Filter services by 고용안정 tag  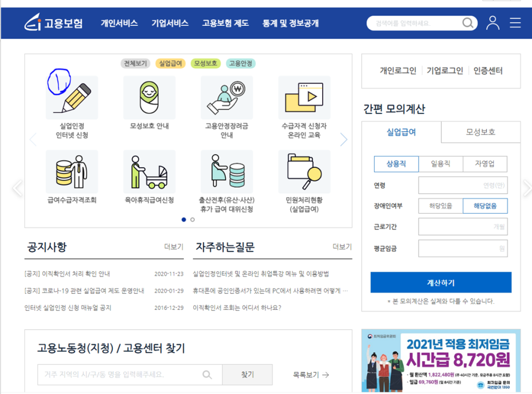241,63
